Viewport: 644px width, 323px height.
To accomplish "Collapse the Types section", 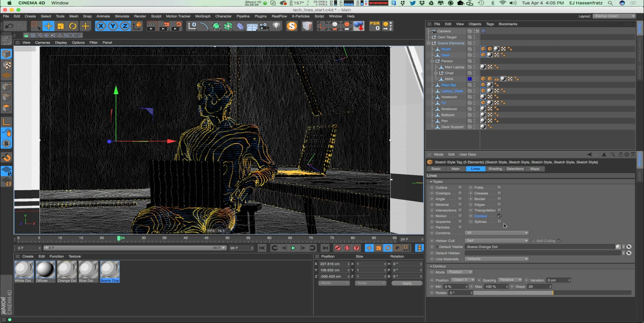I will click(x=431, y=181).
